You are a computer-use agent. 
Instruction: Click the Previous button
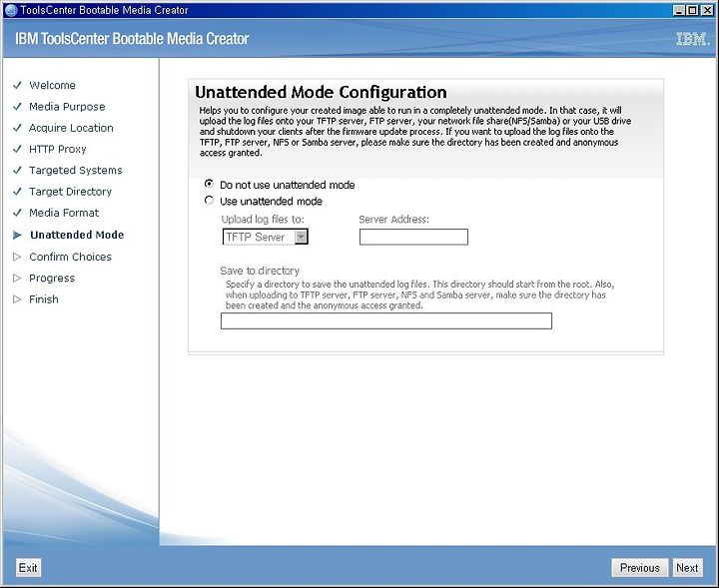point(640,568)
